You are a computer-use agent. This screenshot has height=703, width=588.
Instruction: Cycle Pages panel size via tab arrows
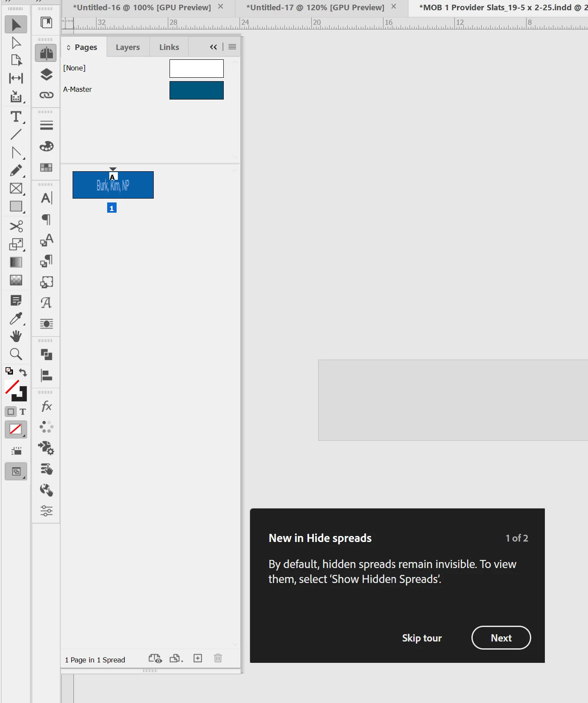click(68, 47)
